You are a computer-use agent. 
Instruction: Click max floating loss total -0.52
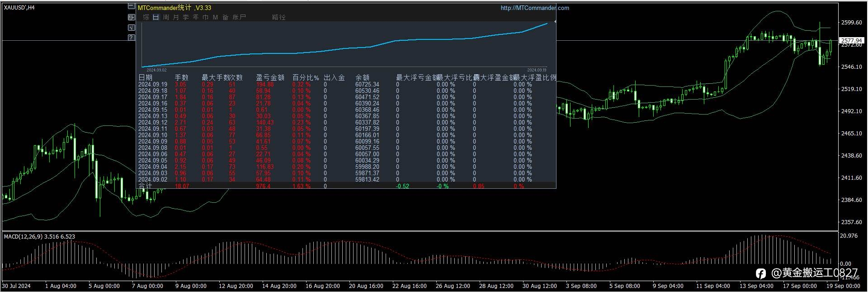click(x=403, y=186)
